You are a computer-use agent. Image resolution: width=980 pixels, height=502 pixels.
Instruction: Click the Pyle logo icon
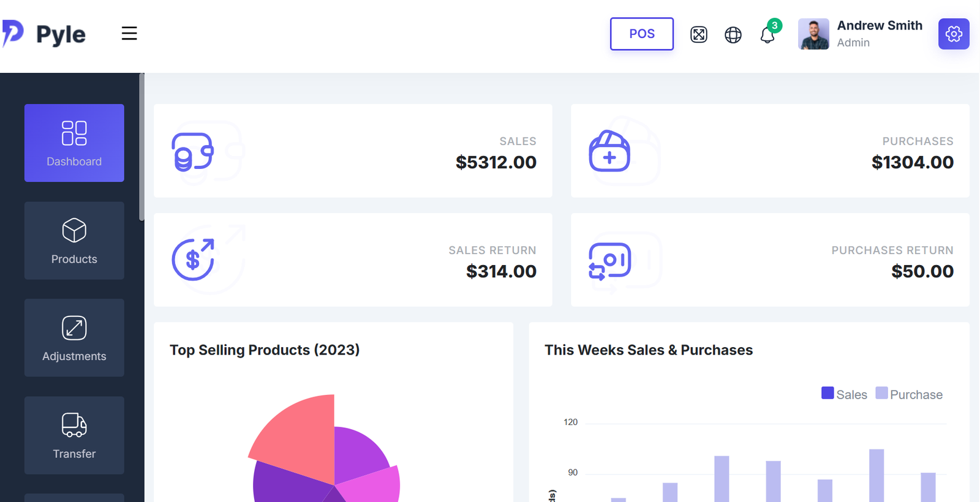(x=13, y=33)
